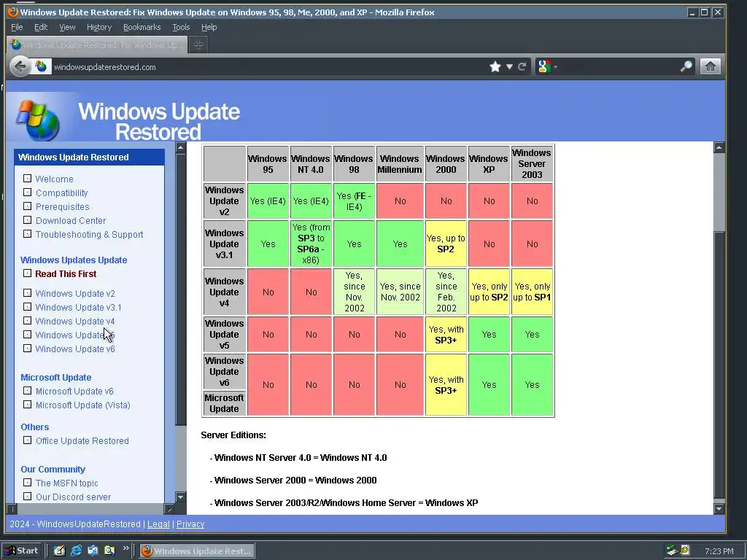The image size is (747, 560).
Task: Click sidebar scrollbar down arrow
Action: point(181,497)
